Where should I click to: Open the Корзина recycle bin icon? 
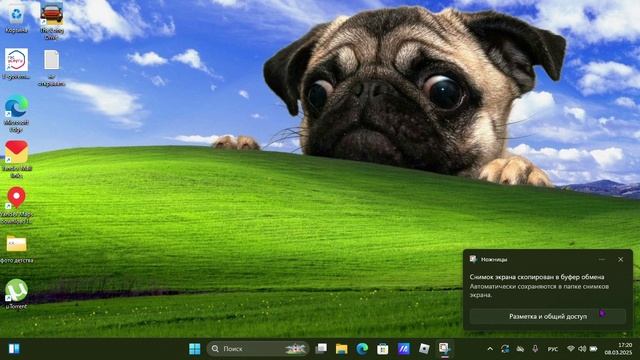(x=16, y=18)
